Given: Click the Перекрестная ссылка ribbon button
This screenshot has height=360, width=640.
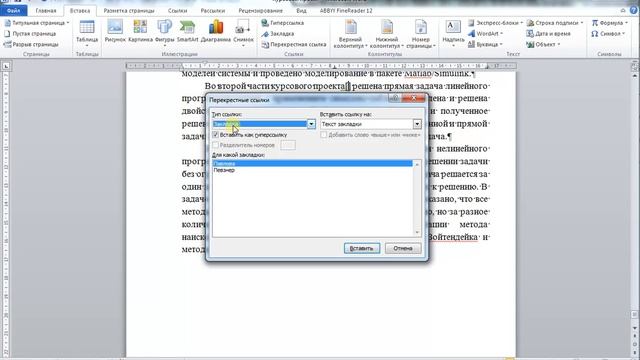Looking at the screenshot, I should click(x=294, y=44).
